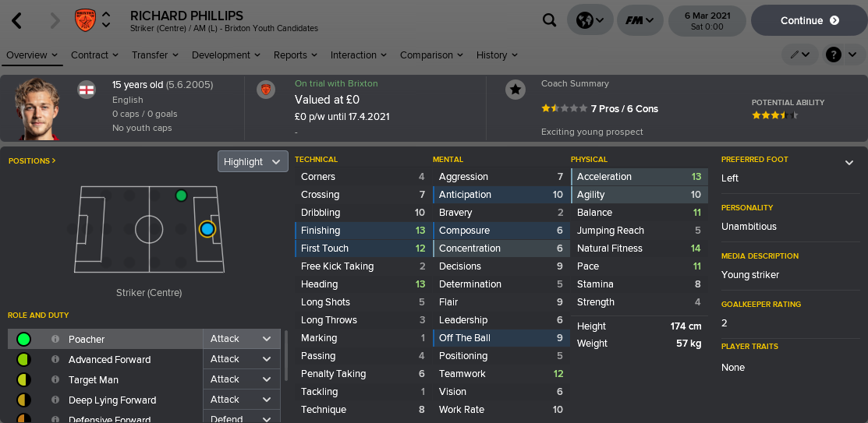Open the search magnifier
Viewport: 868px width, 423px height.
(550, 20)
